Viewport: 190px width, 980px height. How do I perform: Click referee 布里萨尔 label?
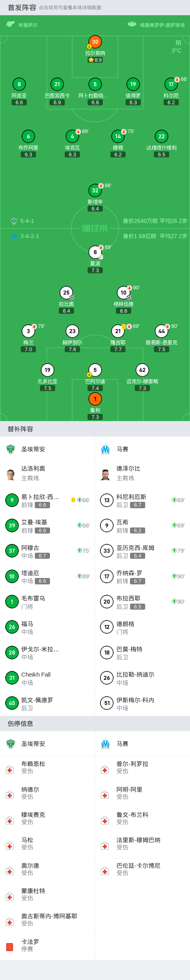point(28,25)
